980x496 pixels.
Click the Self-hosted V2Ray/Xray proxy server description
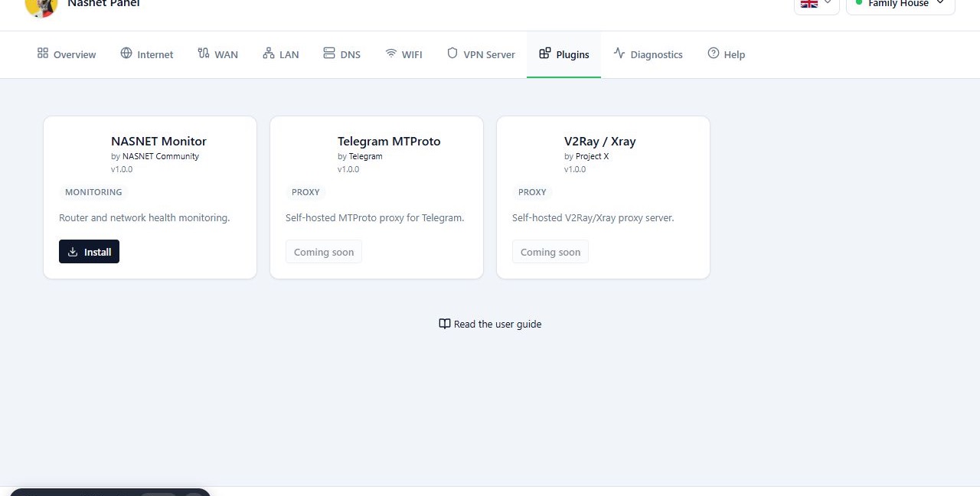point(593,217)
